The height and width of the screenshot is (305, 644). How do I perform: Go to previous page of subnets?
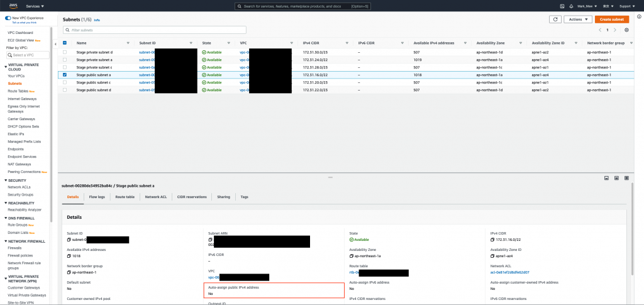600,30
